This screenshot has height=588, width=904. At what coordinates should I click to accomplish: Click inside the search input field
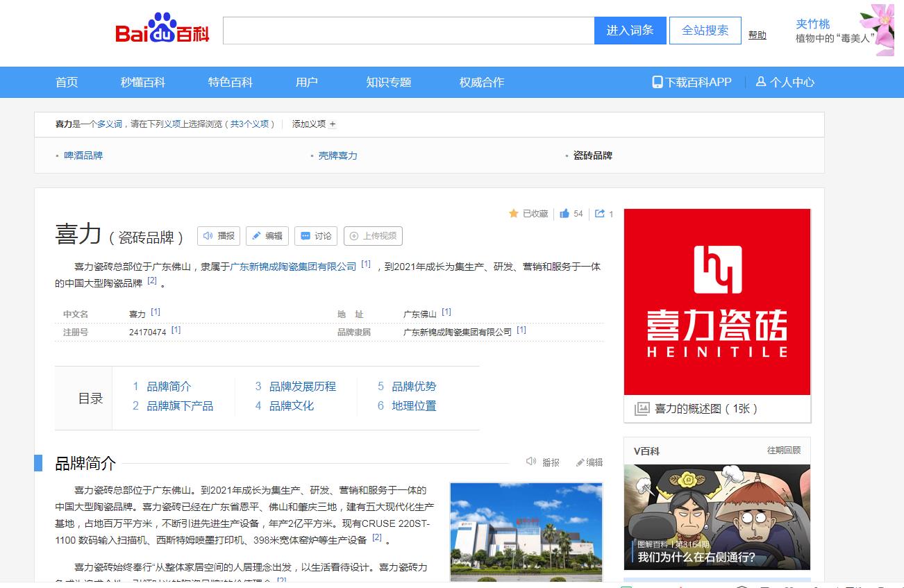(408, 30)
